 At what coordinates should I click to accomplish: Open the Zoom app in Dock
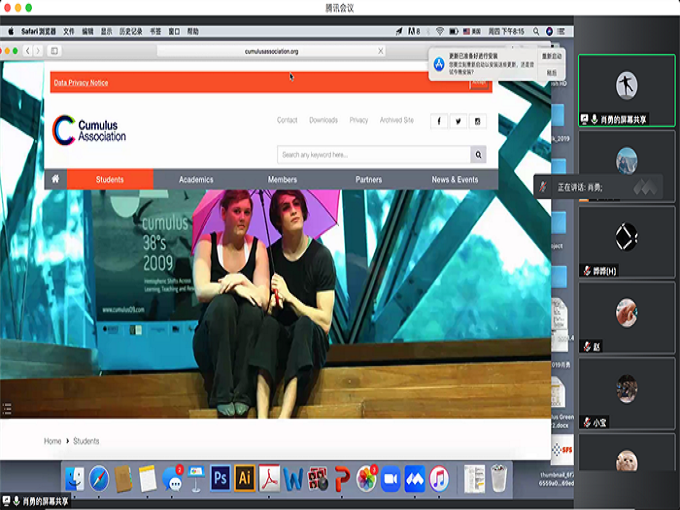(x=390, y=478)
